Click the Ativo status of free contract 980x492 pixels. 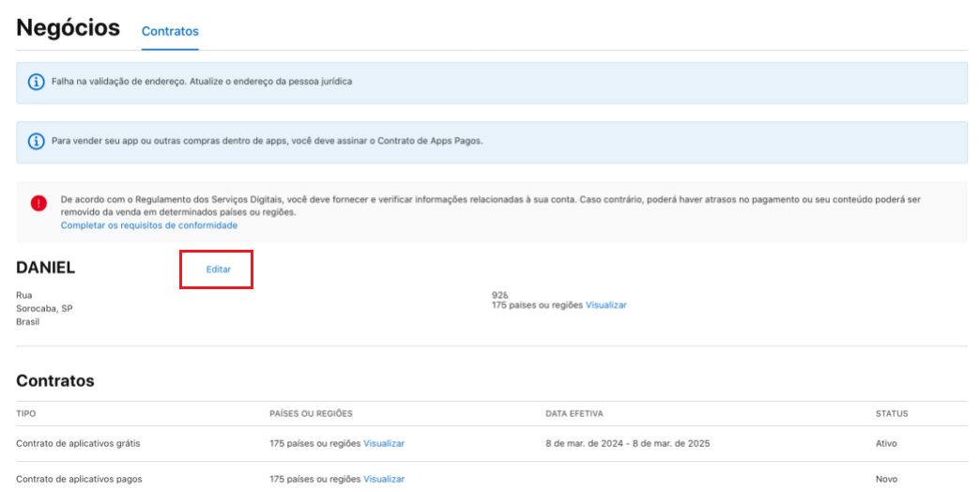click(x=886, y=443)
